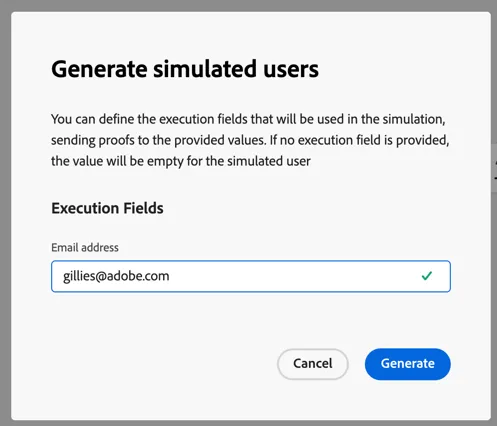497x426 pixels.
Task: Click the Generate button
Action: (408, 364)
